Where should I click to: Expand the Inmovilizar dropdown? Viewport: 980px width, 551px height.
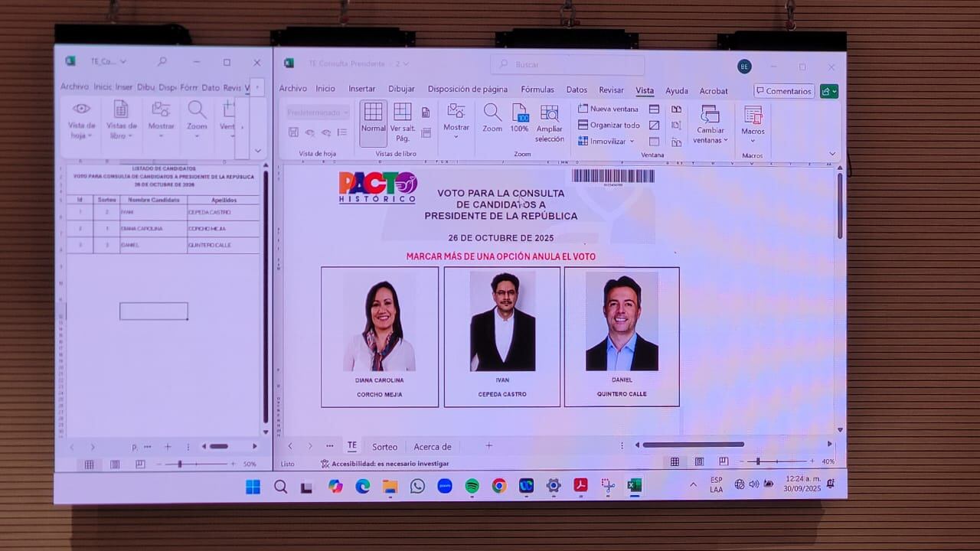pyautogui.click(x=606, y=142)
